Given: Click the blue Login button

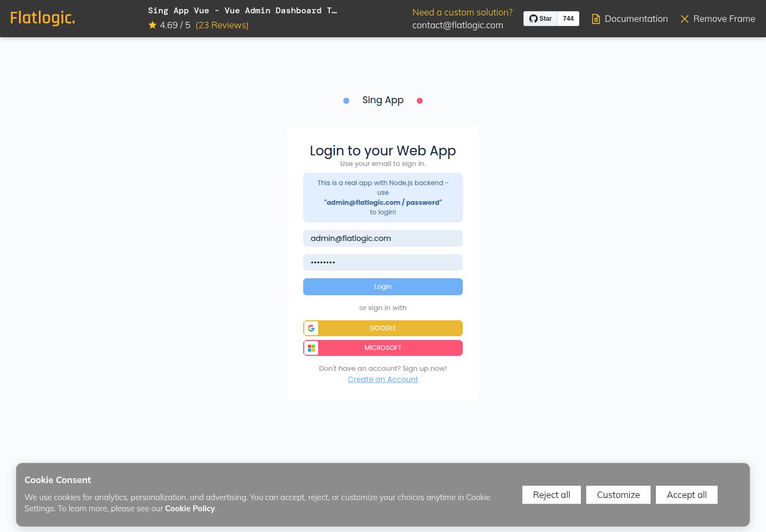Looking at the screenshot, I should tap(383, 287).
